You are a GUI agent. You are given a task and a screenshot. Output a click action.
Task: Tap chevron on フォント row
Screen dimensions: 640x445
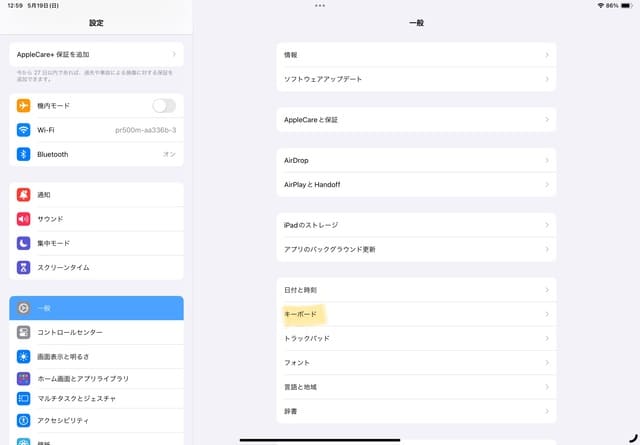point(547,363)
